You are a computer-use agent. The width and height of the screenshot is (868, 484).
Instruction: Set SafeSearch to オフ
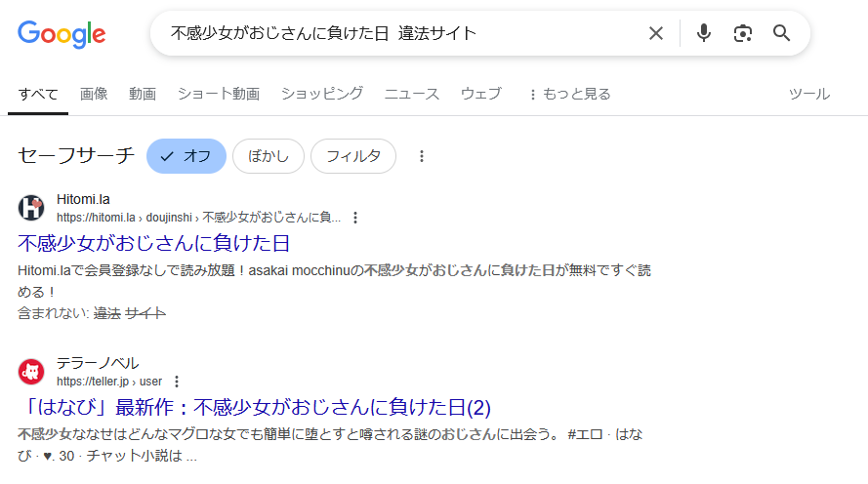pos(186,156)
